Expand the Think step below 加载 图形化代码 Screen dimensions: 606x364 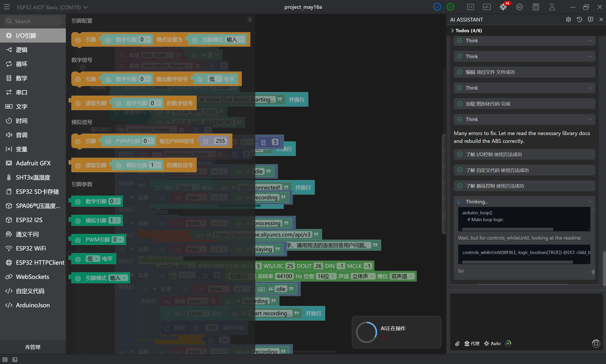pos(524,119)
